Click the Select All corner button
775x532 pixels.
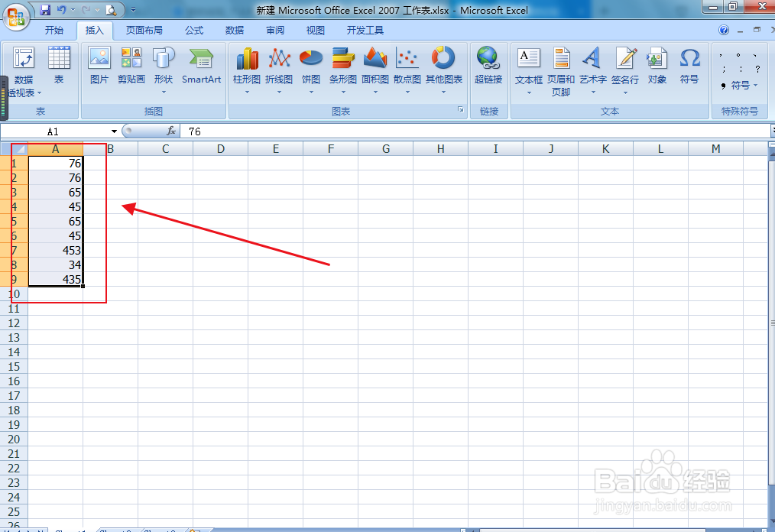tap(14, 149)
